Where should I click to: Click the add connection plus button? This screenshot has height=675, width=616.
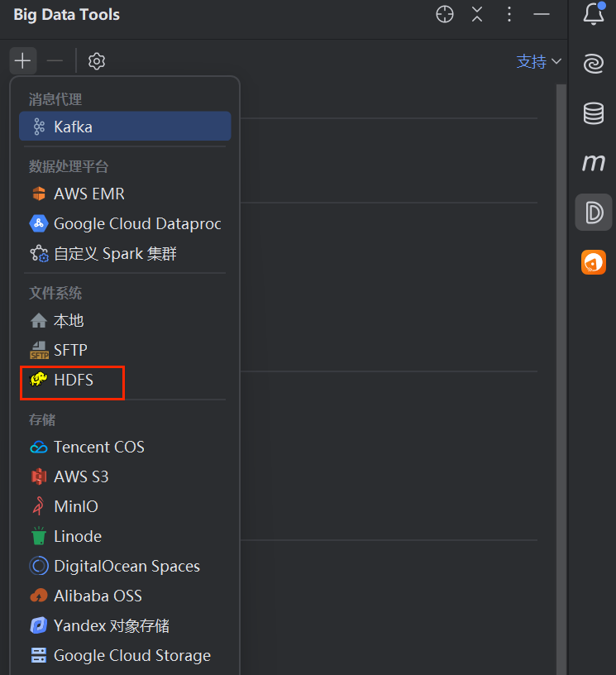point(22,61)
